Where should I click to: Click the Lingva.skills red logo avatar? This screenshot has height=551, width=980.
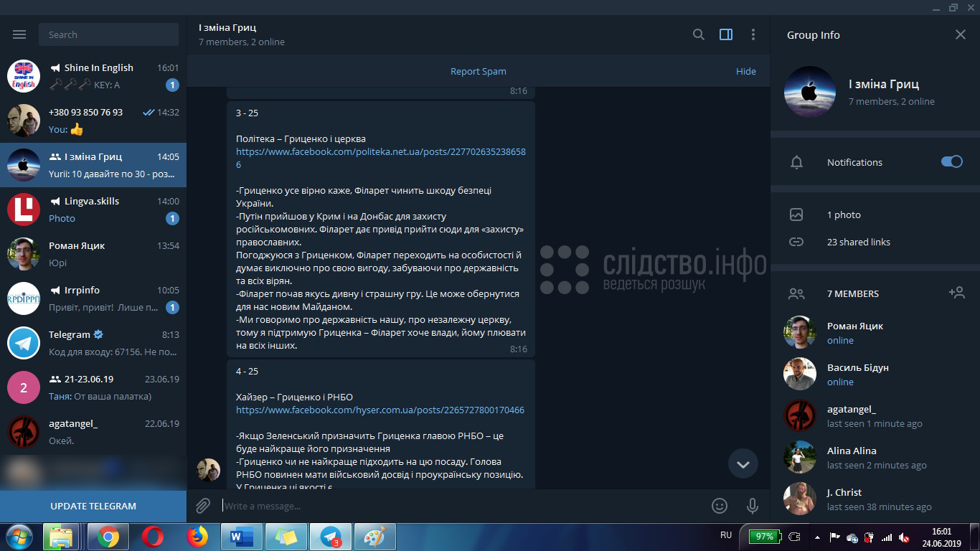click(24, 209)
